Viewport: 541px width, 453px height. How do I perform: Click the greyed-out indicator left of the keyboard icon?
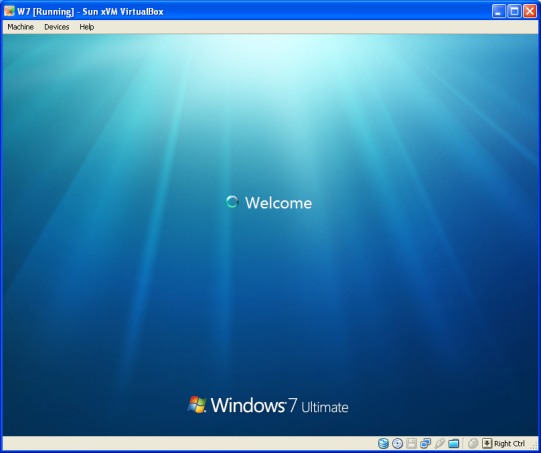click(473, 443)
